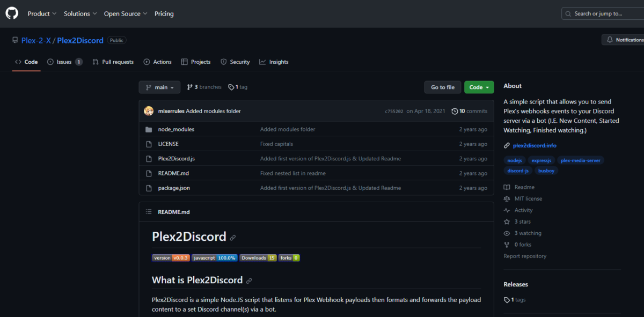Select the plex-media-server topic tag

pyautogui.click(x=580, y=160)
